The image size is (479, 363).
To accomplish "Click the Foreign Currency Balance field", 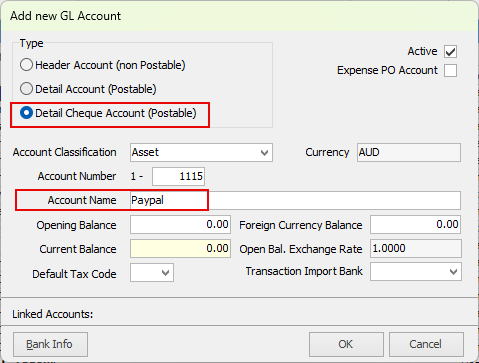I will (x=416, y=224).
